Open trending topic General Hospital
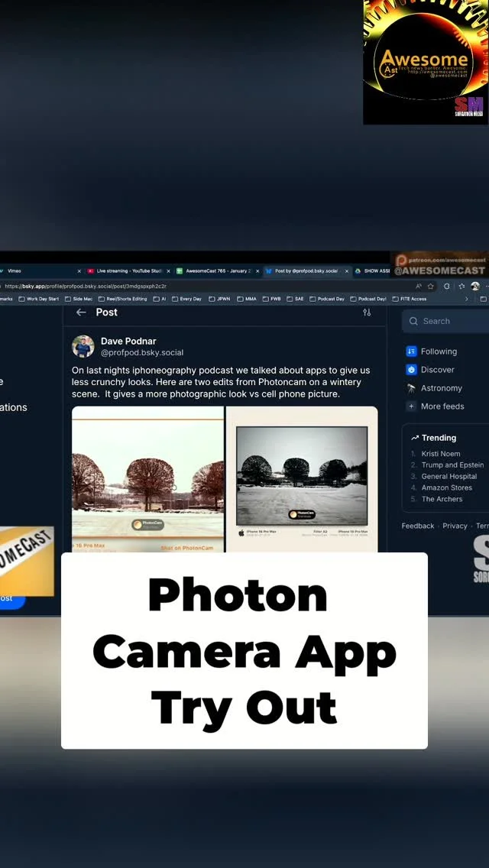The height and width of the screenshot is (868, 489). coord(449,476)
